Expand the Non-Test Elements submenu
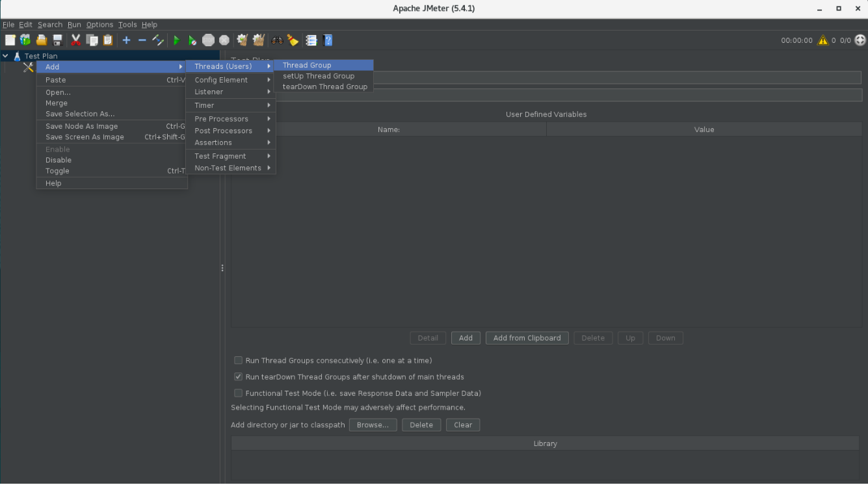 pyautogui.click(x=231, y=168)
